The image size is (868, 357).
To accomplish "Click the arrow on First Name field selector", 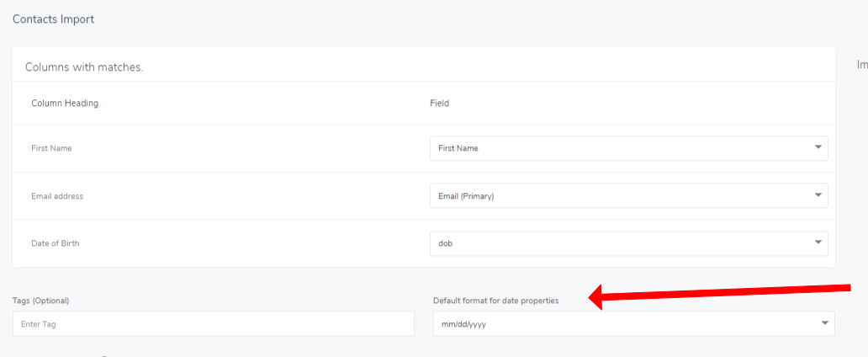I will pos(818,147).
